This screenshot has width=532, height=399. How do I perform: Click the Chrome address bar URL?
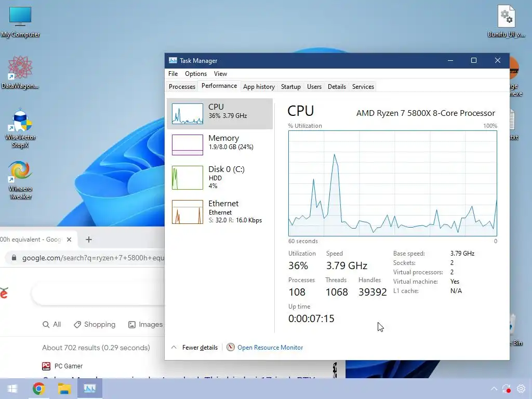tap(93, 258)
